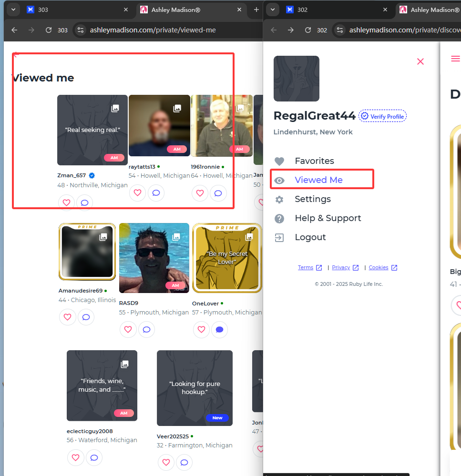This screenshot has height=476, width=461.
Task: Select Favorites in the side menu
Action: [314, 161]
